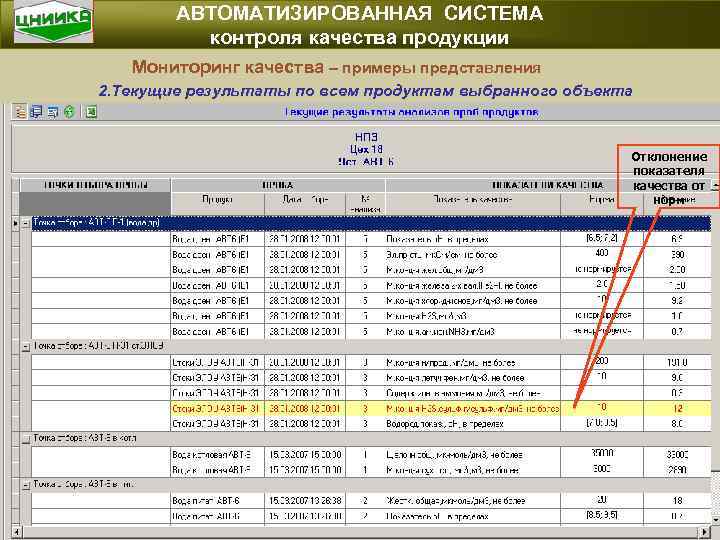Collapse the sampling point group above Вода котловая

[26, 439]
